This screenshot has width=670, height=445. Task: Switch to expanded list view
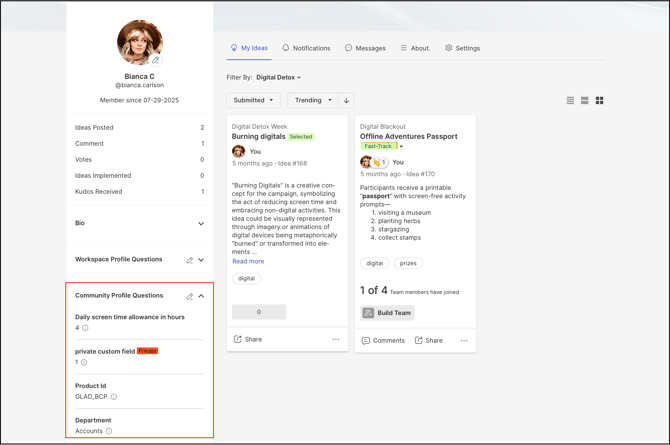tap(585, 101)
